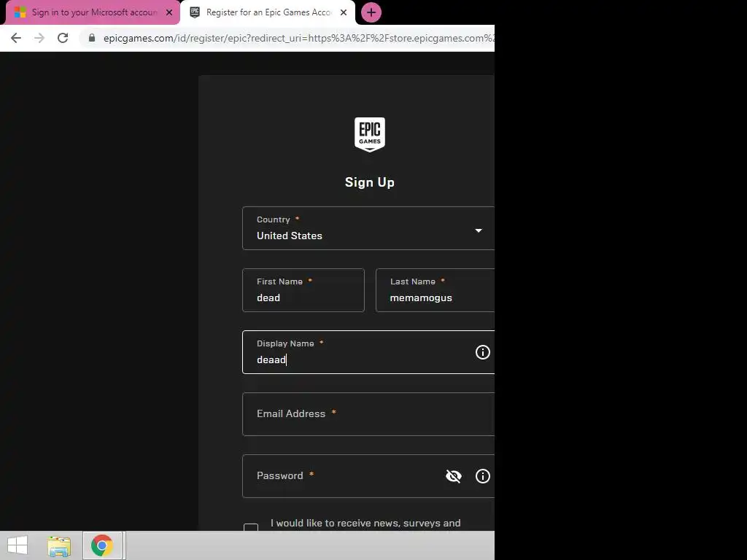Show Display Name info icon

tap(483, 352)
